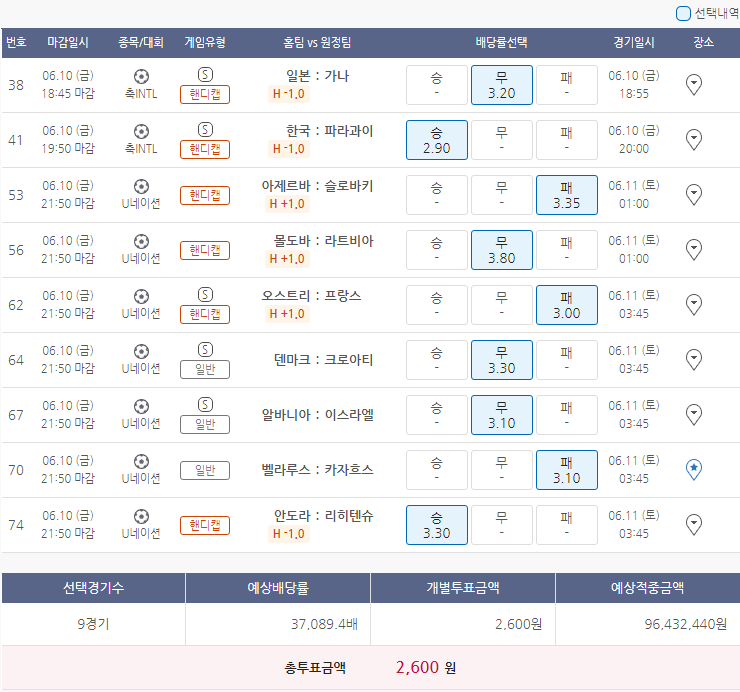This screenshot has height=692, width=740.
Task: Deselect 패 3.10 for 벨라루스 : 카자흐스
Action: click(567, 470)
